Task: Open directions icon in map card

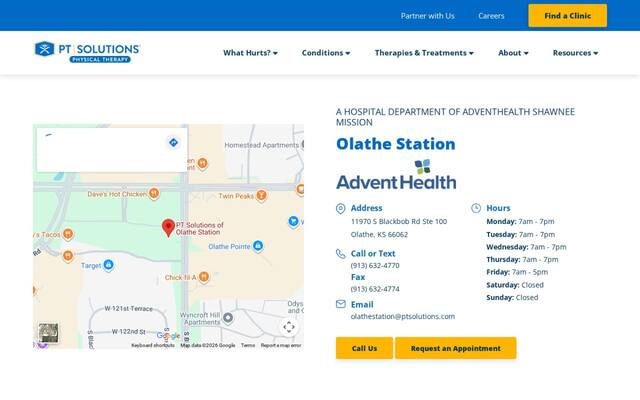Action: 173,142
